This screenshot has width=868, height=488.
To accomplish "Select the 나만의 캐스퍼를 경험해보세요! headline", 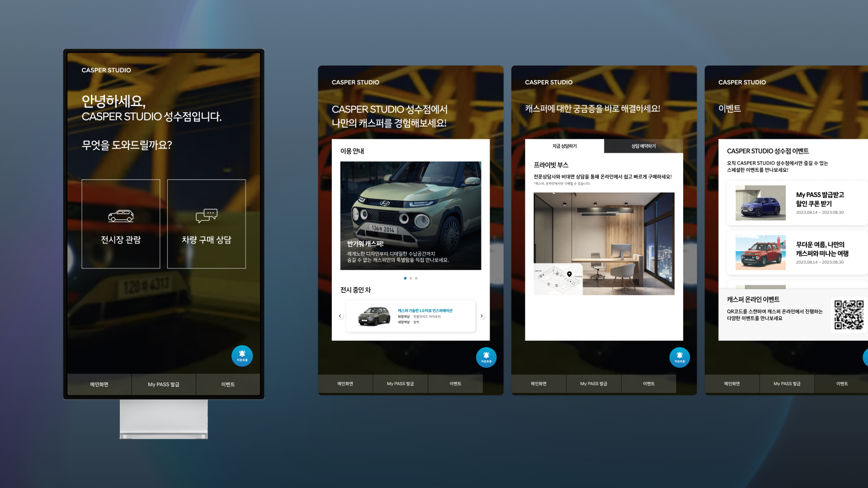I will click(x=389, y=123).
